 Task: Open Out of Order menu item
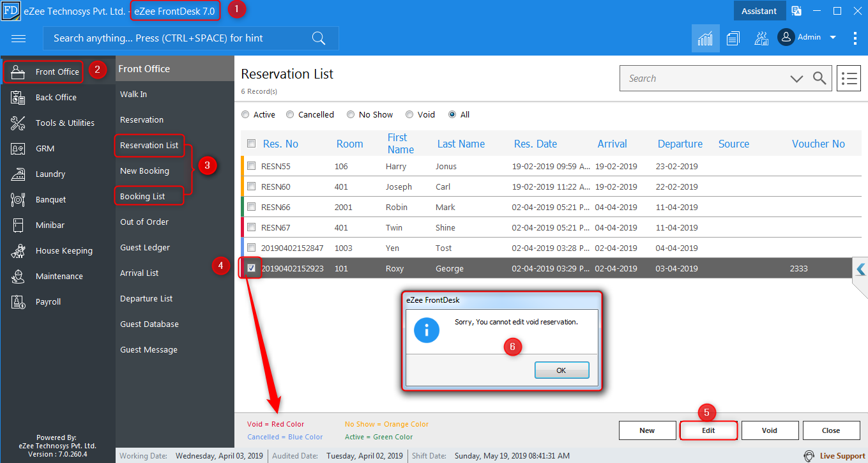[x=144, y=222]
